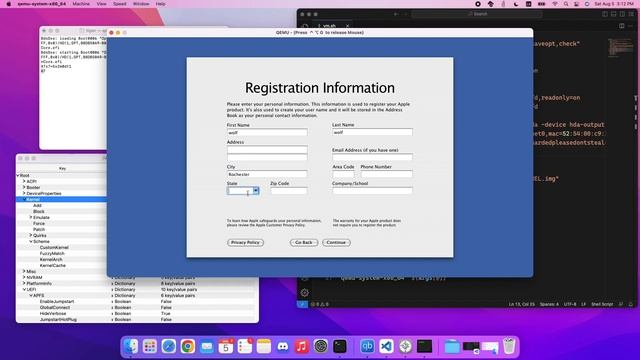Open Terminal icon next to Music group
Viewport: 640px width, 360px height.
[340, 346]
